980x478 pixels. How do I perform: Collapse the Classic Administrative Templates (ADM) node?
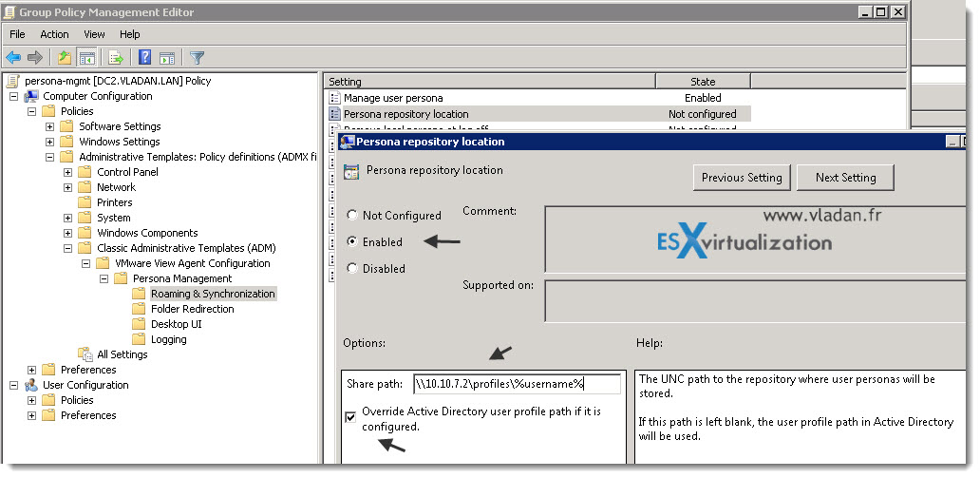coord(68,248)
